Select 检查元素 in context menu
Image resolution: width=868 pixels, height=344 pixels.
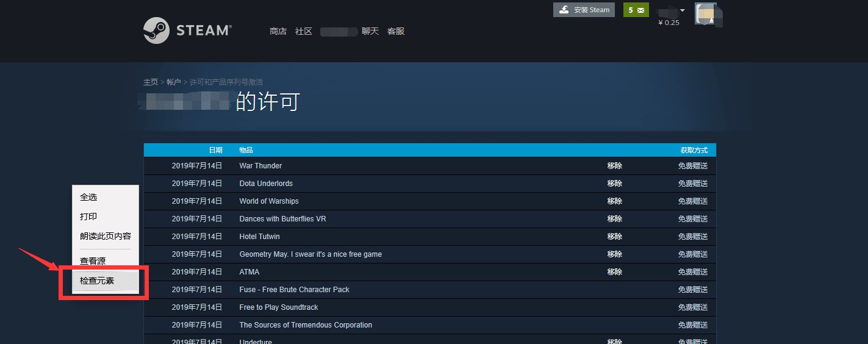pos(97,281)
